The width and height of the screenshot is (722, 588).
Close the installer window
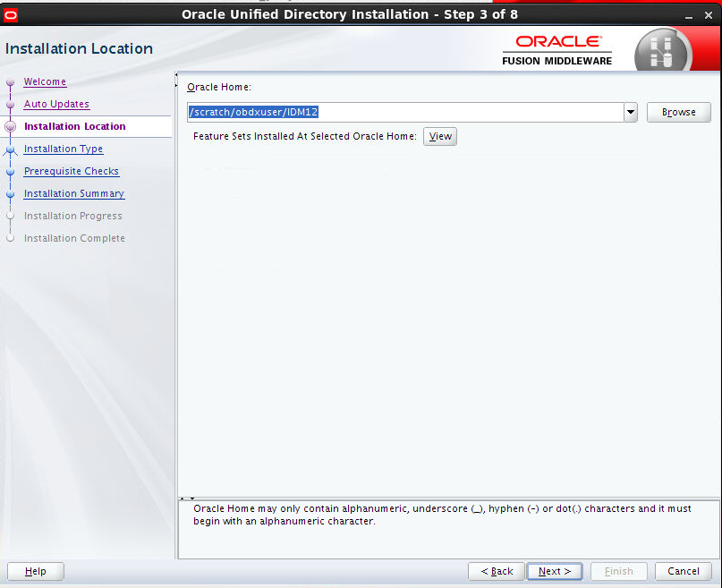[x=709, y=15]
